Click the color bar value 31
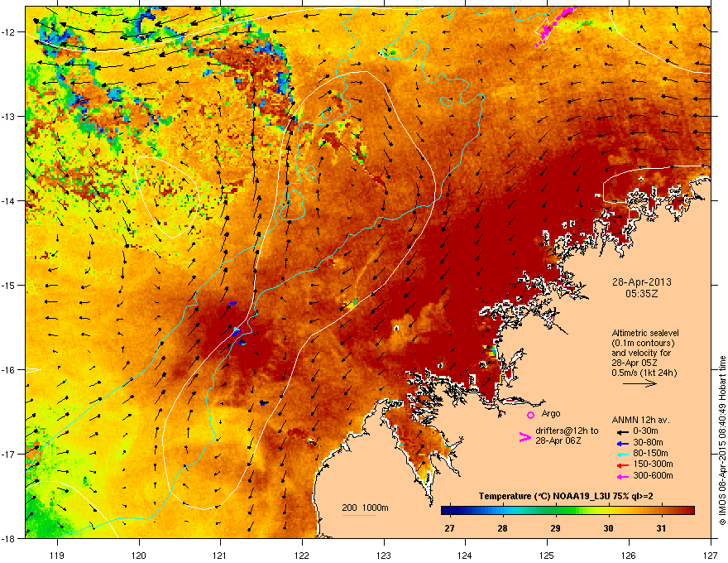This screenshot has width=728, height=563. 661,528
